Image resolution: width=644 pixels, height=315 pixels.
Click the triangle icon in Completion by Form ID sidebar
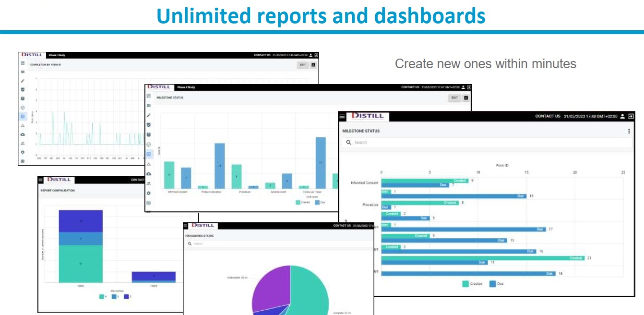23,125
